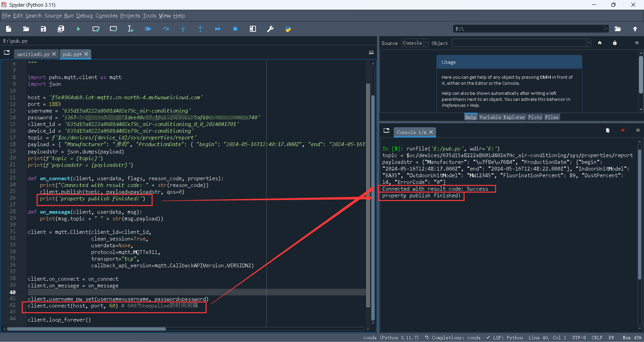Open the PYTHONPATH manager Python icon
644x342 pixels.
tap(287, 29)
